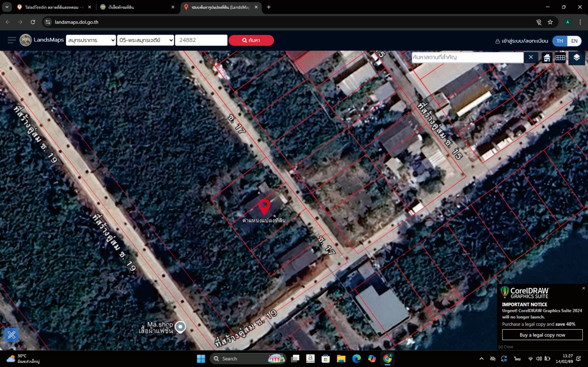Screen dimensions: 588x367
Task: Expand the province dropdown สมุทรปราการ
Action: [x=91, y=40]
